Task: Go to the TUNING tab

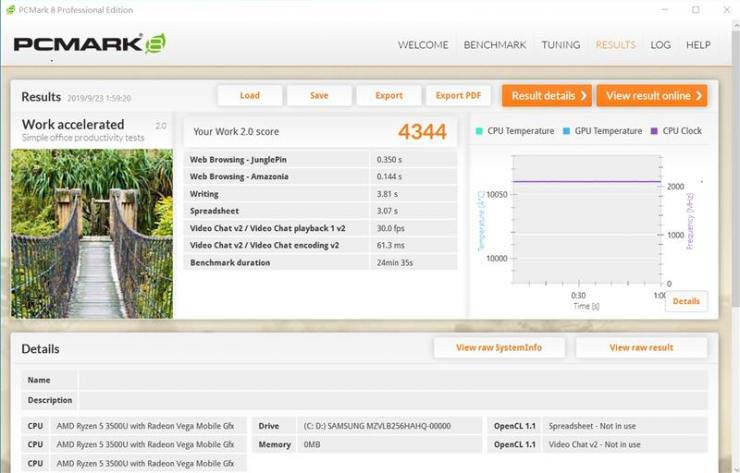Action: tap(561, 45)
